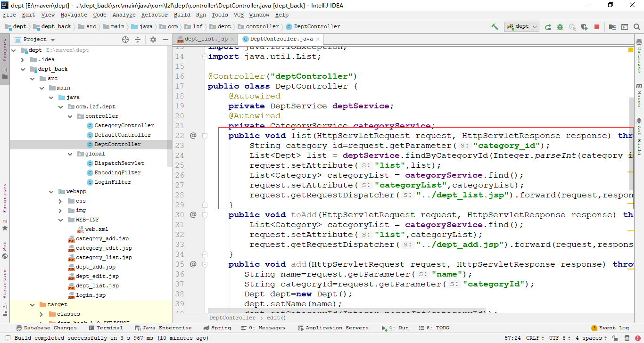Stop the running application
The width and height of the screenshot is (644, 343).
click(597, 27)
